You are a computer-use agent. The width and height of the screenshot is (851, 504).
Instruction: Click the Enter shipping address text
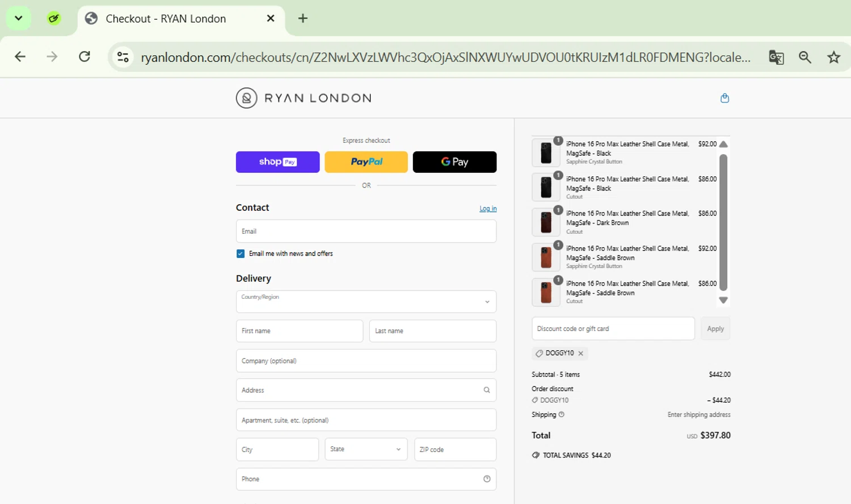699,415
